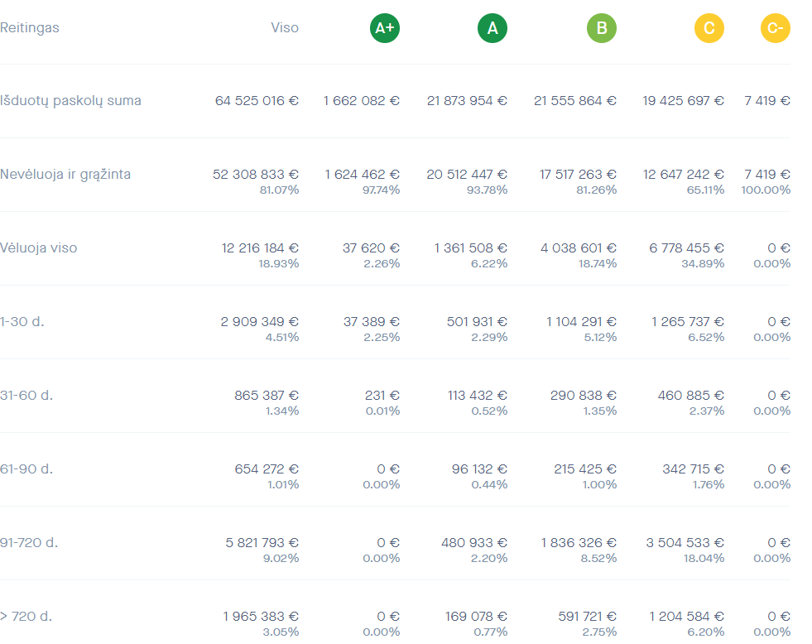Click the 1 662 082 € A+ loans value
Viewport: 812px width, 644px height.
[362, 100]
